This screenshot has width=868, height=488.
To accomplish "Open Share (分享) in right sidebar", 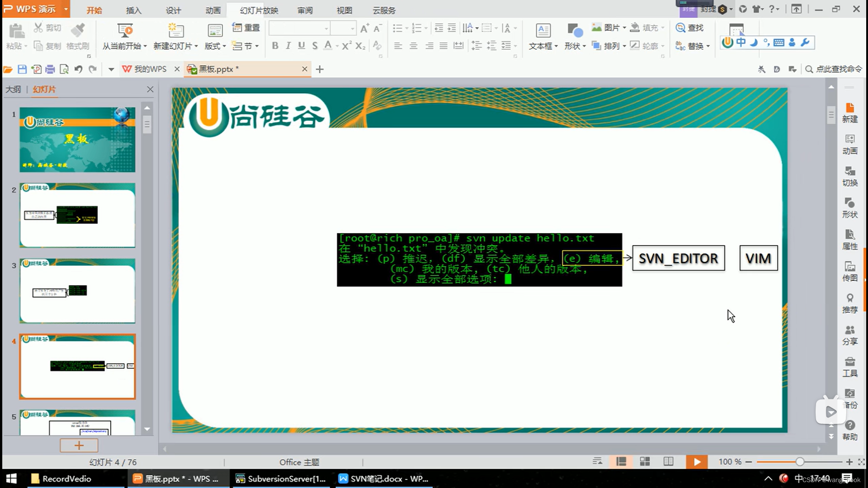I will pos(849,335).
